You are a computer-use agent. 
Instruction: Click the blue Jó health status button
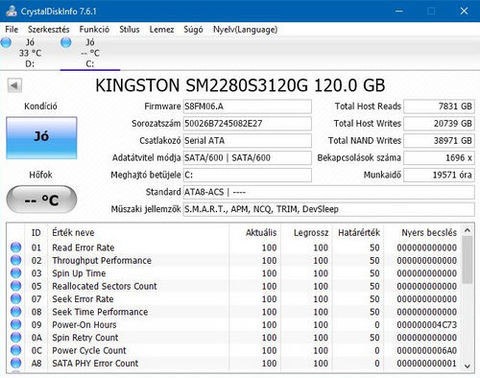click(x=41, y=138)
